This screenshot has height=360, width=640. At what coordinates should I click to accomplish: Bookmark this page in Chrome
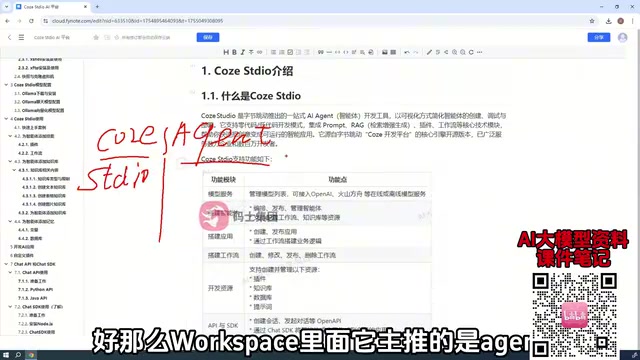(x=592, y=21)
